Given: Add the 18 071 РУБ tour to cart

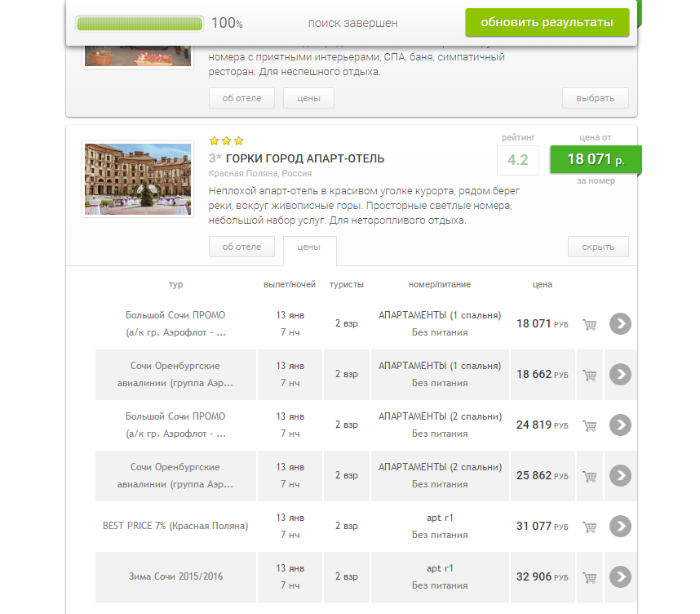Looking at the screenshot, I should pos(589,324).
